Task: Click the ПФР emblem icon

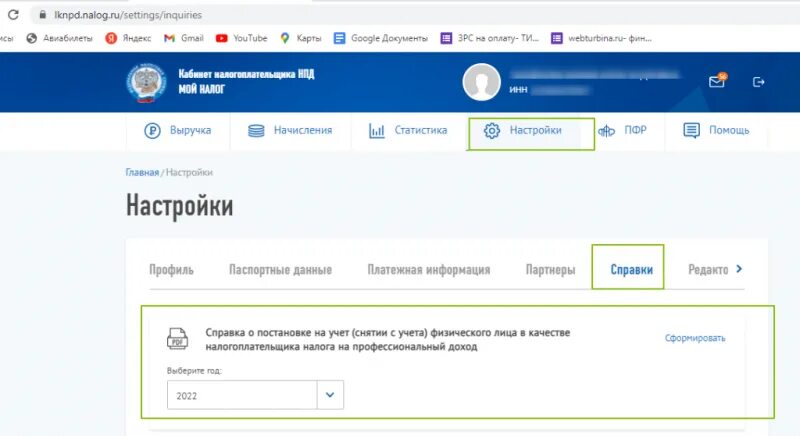Action: 606,132
